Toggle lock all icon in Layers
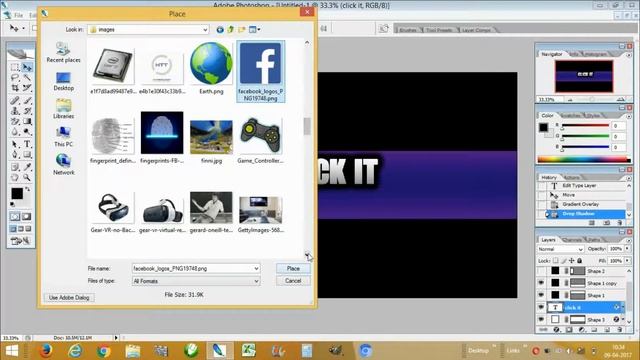The width and height of the screenshot is (640, 360). [x=580, y=260]
